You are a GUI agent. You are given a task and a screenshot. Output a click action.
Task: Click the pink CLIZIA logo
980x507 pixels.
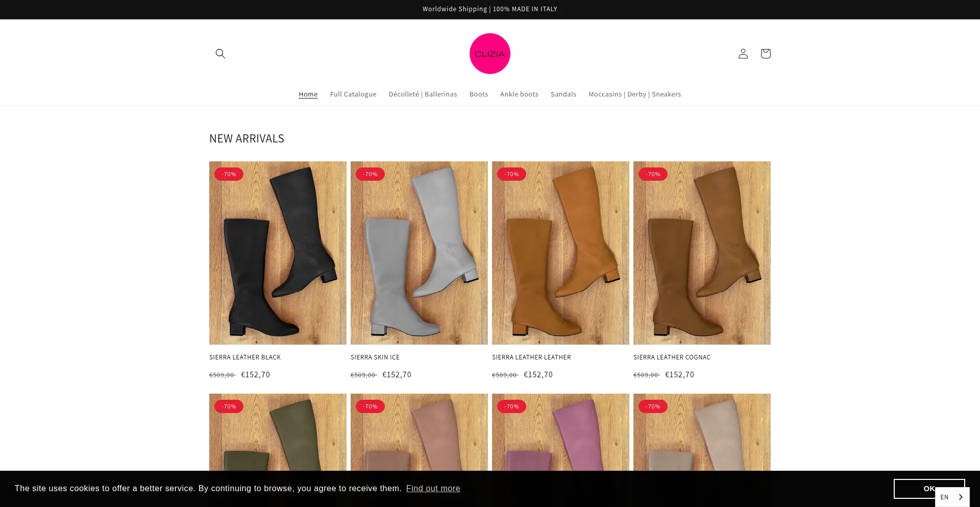click(x=489, y=54)
